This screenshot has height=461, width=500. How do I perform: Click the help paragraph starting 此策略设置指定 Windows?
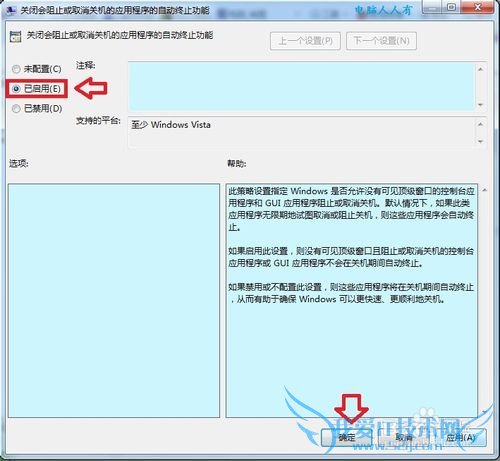pyautogui.click(x=351, y=209)
